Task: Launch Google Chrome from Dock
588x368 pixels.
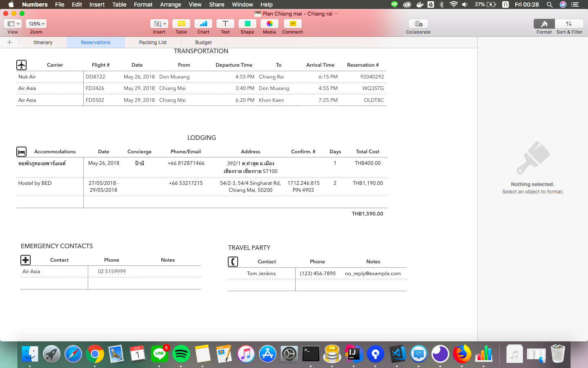Action: 95,354
